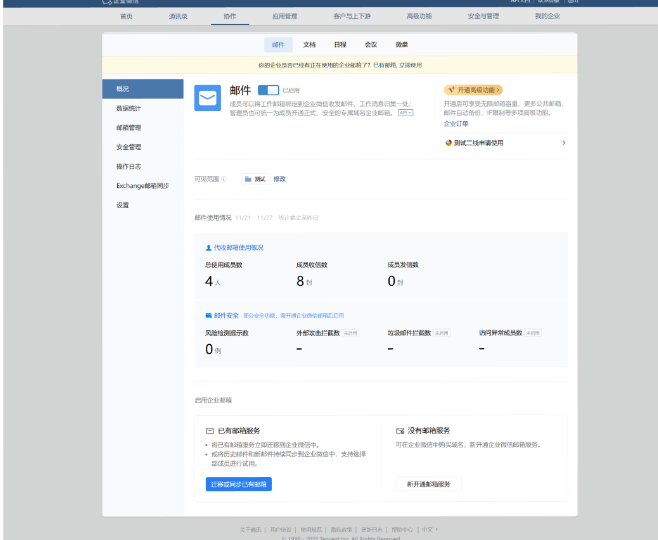
Task: Select 邮箱管理 in the left sidebar
Action: click(x=128, y=128)
